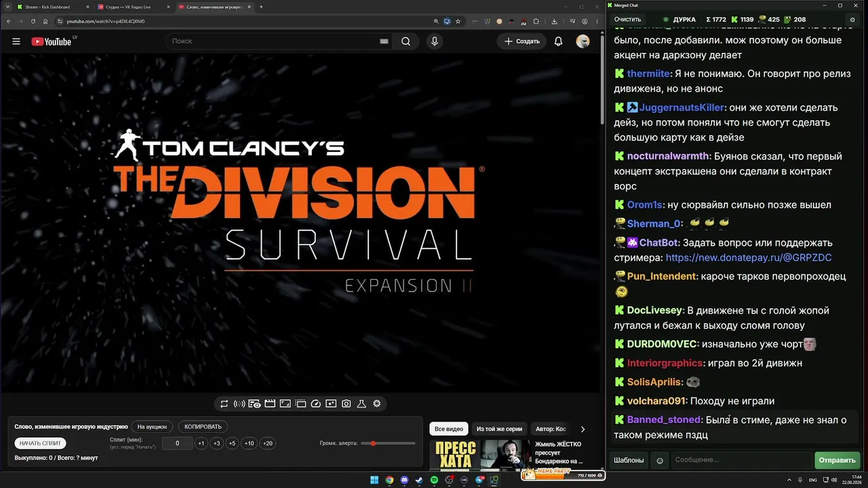
Task: Open the browser extensions puzzle icon
Action: [x=536, y=21]
